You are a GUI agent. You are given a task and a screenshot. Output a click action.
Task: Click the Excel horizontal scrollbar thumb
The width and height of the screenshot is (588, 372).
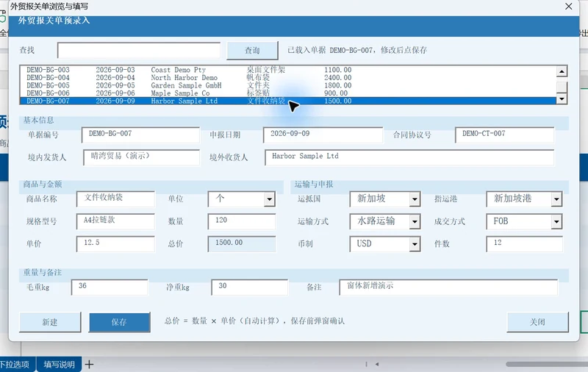click(547, 364)
